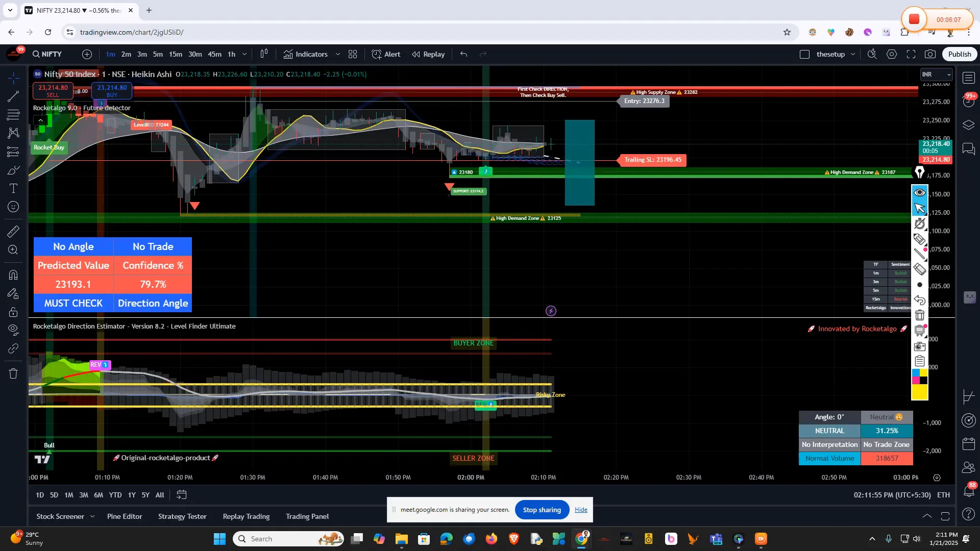This screenshot has width=980, height=551.
Task: Switch to the Pine Editor tab
Action: click(x=125, y=516)
